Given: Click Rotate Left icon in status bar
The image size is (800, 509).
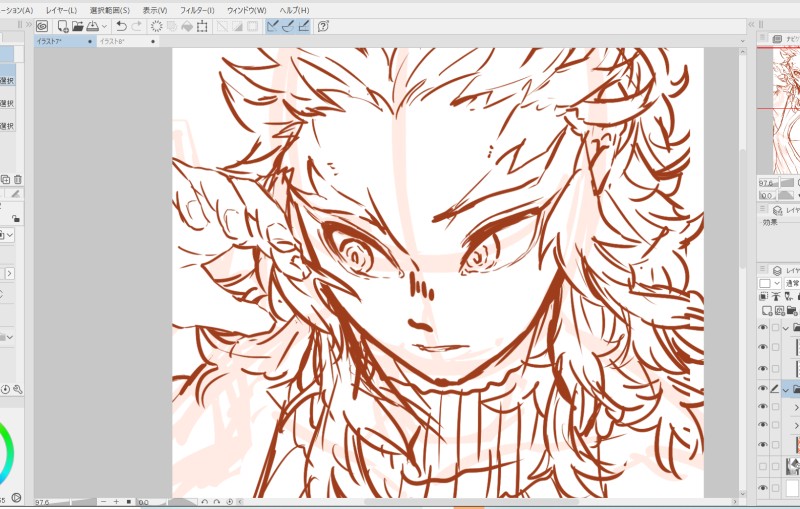Looking at the screenshot, I should click(204, 502).
